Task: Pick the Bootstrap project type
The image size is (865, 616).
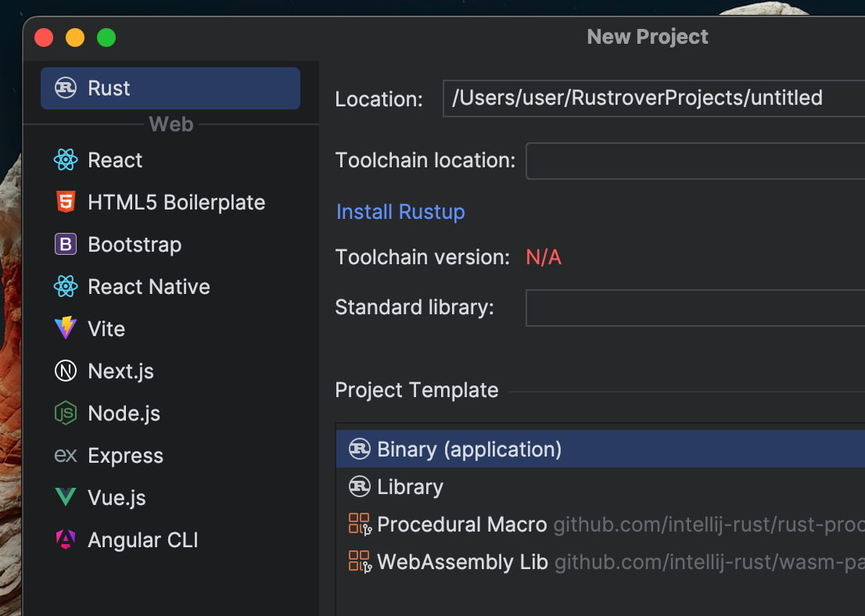Action: coord(170,245)
